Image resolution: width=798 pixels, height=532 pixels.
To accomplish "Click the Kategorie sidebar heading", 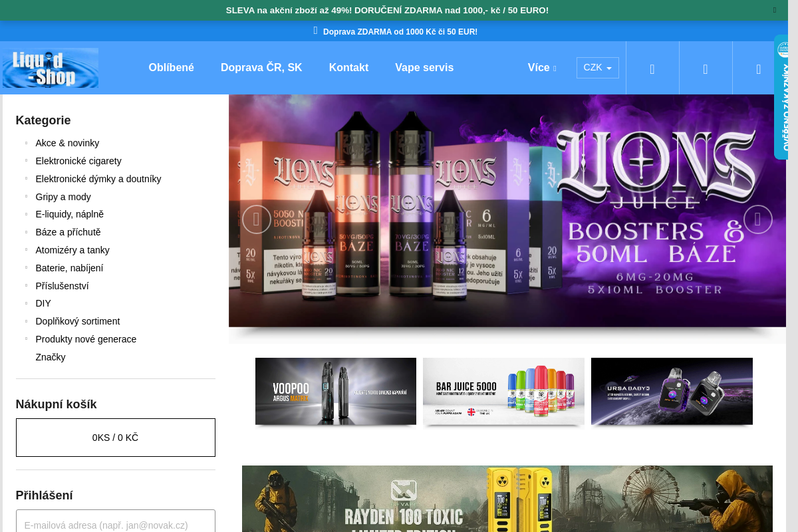I will click(43, 120).
